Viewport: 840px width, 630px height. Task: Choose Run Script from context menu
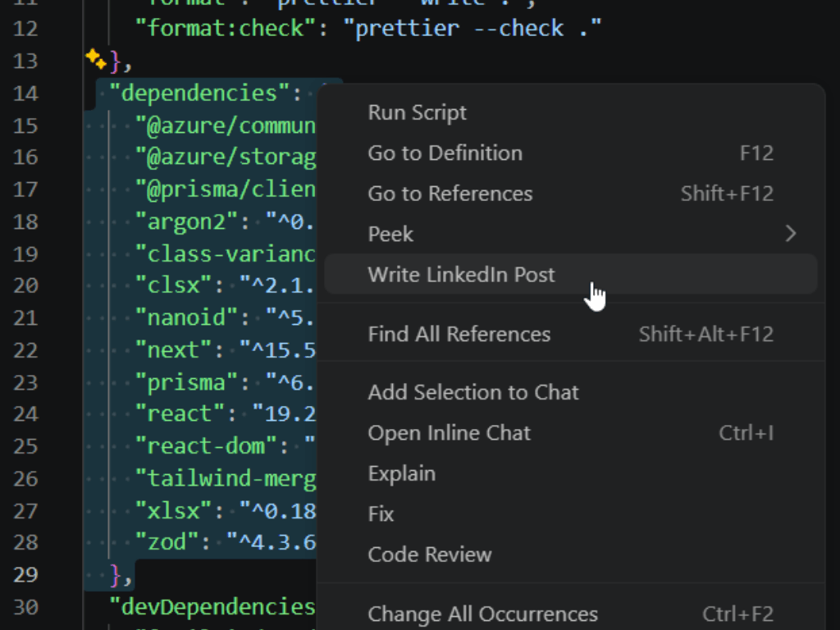coord(571,112)
